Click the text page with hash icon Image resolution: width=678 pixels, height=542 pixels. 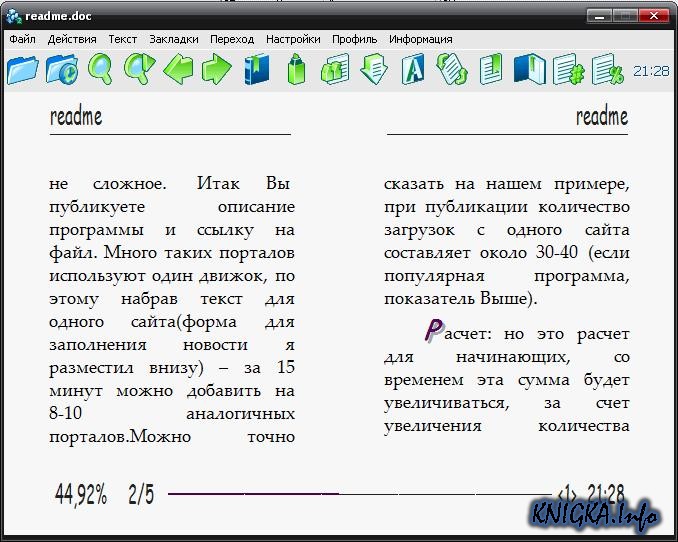[569, 69]
